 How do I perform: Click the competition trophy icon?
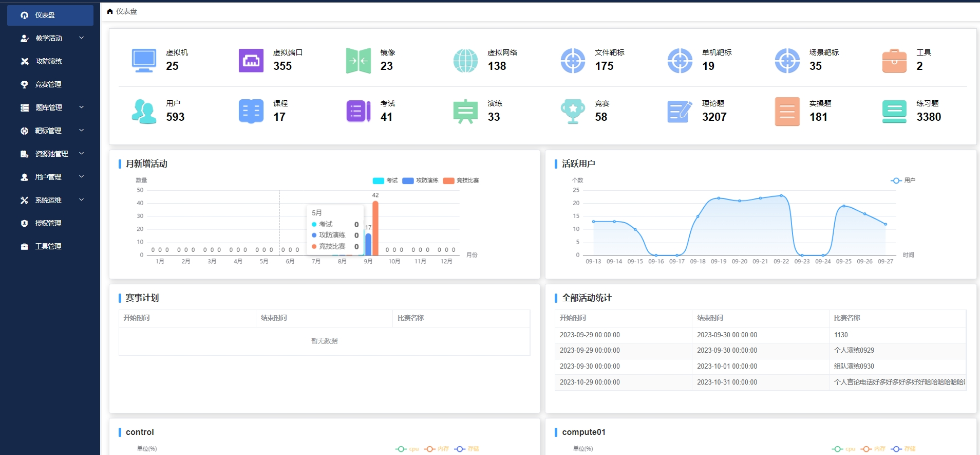[x=573, y=112]
